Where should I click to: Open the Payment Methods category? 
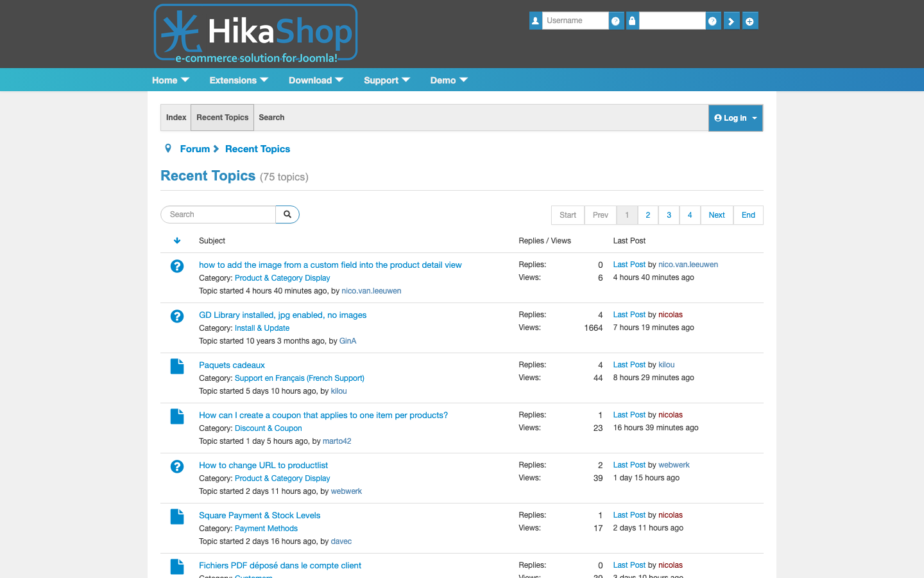(x=266, y=529)
